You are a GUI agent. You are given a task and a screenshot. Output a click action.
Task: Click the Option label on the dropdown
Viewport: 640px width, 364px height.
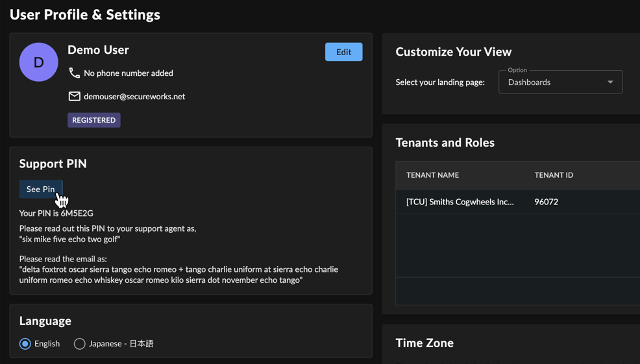517,70
